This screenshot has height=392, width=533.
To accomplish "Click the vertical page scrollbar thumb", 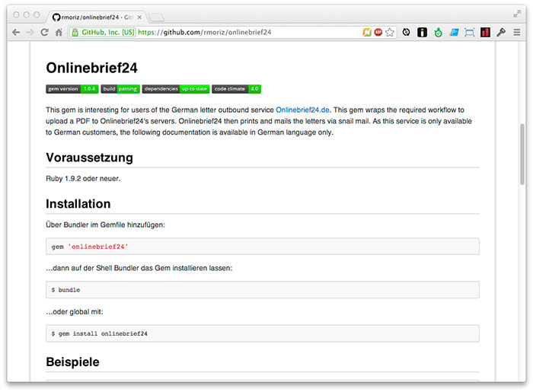I will 522,154.
